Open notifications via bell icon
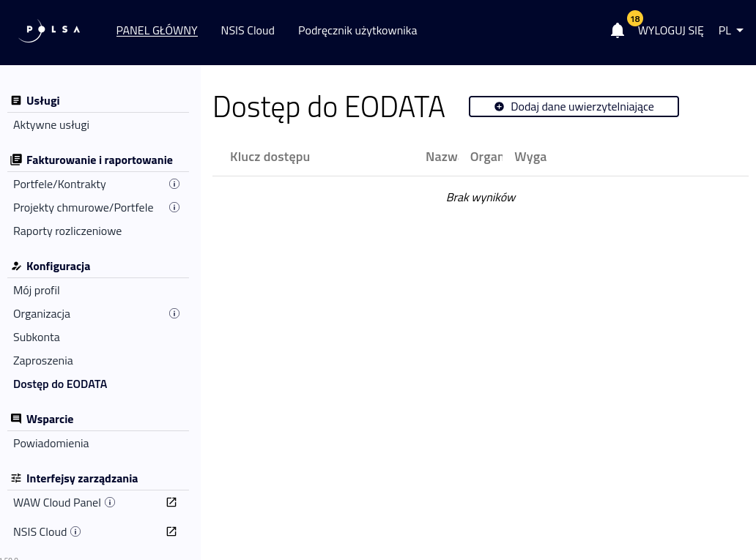The height and width of the screenshot is (560, 756). point(618,30)
